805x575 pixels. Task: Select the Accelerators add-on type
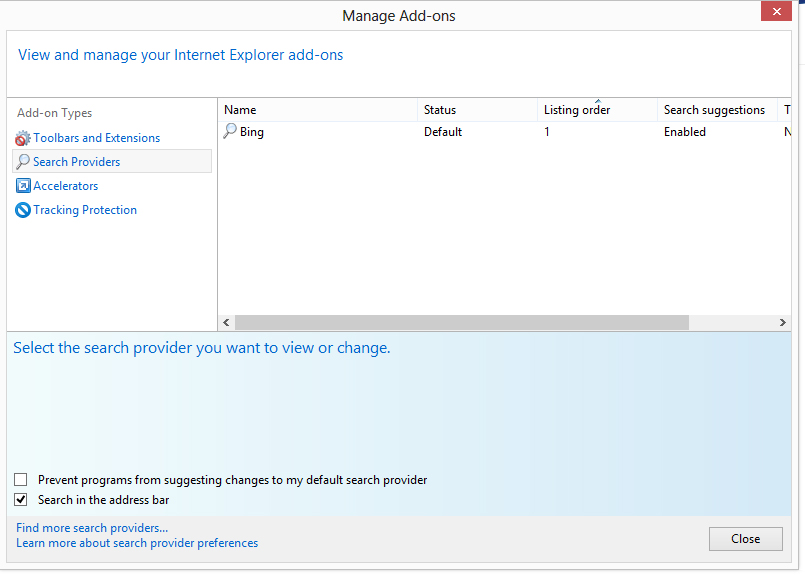tap(66, 186)
